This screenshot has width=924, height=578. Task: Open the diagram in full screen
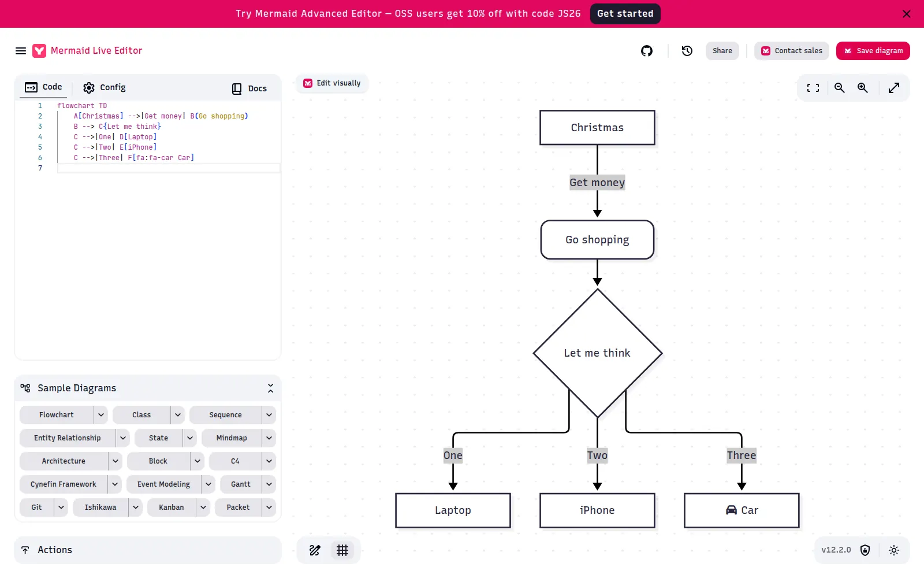894,88
